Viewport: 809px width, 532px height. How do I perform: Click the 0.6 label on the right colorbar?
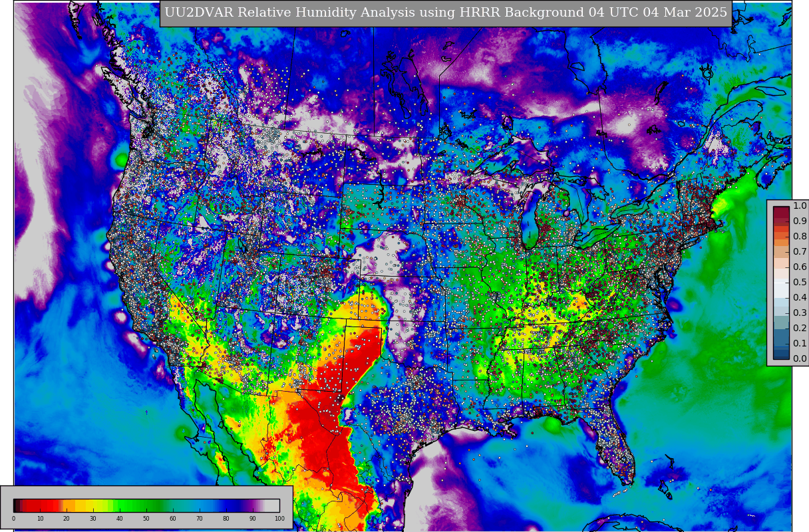800,267
